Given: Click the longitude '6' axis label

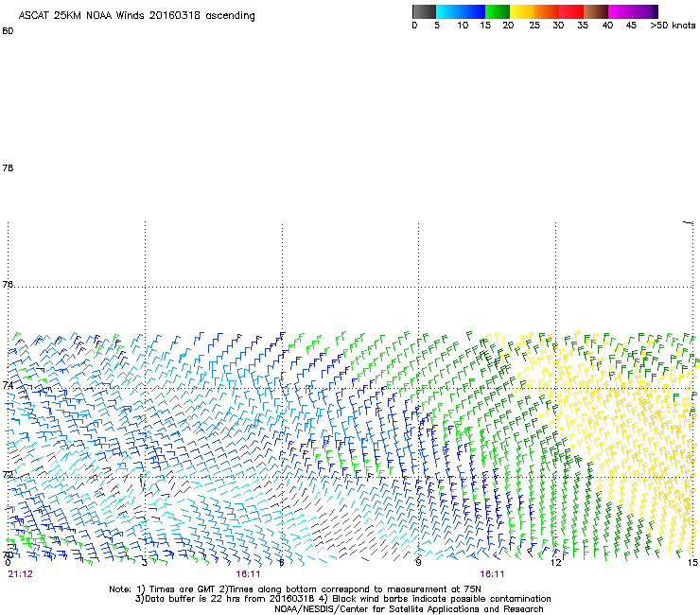Looking at the screenshot, I should pos(282,563).
